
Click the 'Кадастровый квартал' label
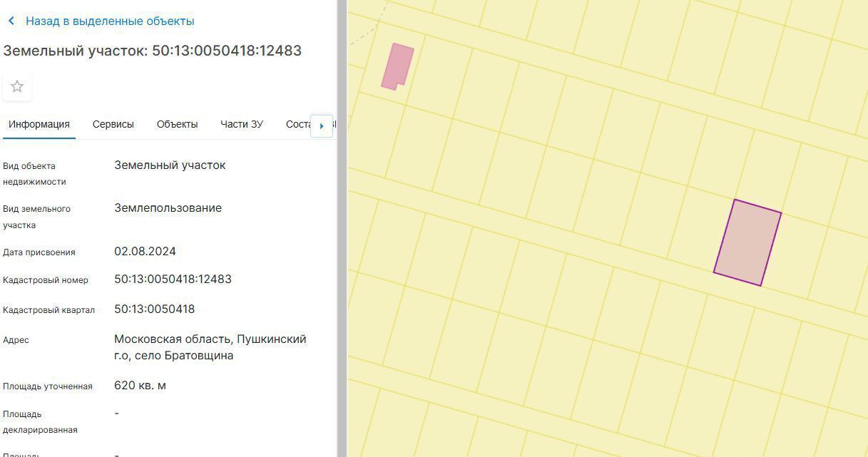tap(48, 310)
